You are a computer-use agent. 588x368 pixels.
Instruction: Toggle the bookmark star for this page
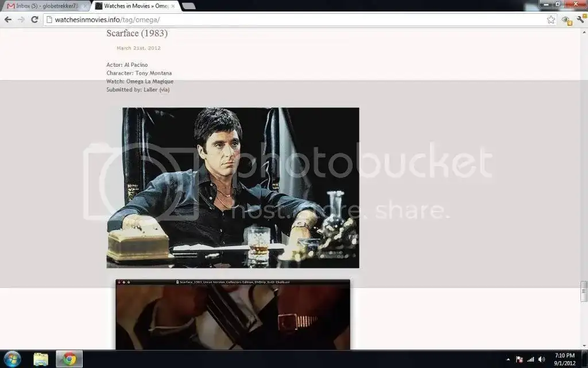tap(551, 19)
